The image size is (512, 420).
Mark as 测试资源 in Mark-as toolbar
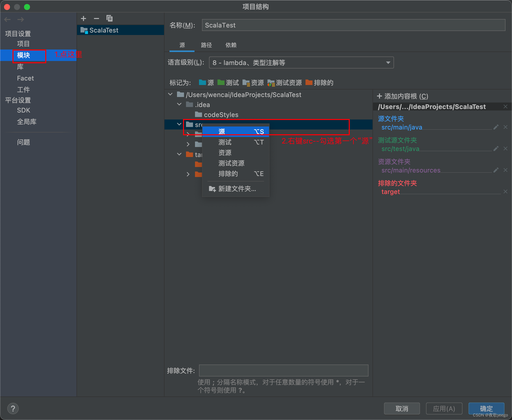(x=284, y=83)
